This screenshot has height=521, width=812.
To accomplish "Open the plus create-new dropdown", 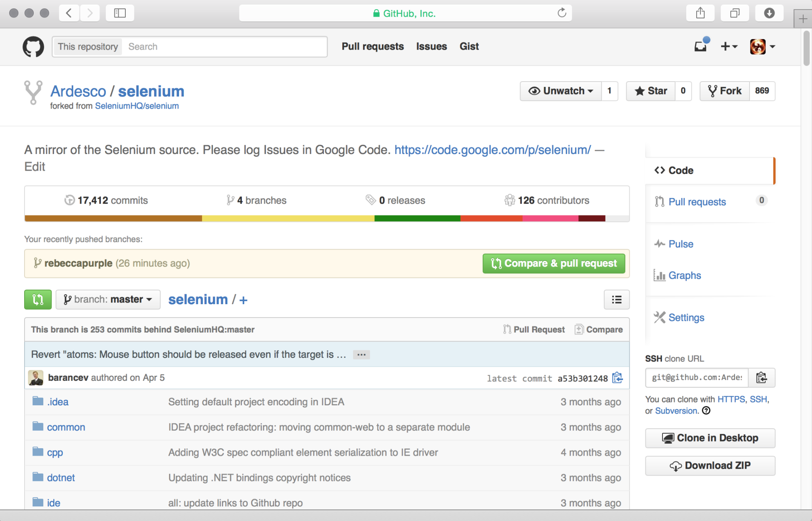I will (729, 47).
